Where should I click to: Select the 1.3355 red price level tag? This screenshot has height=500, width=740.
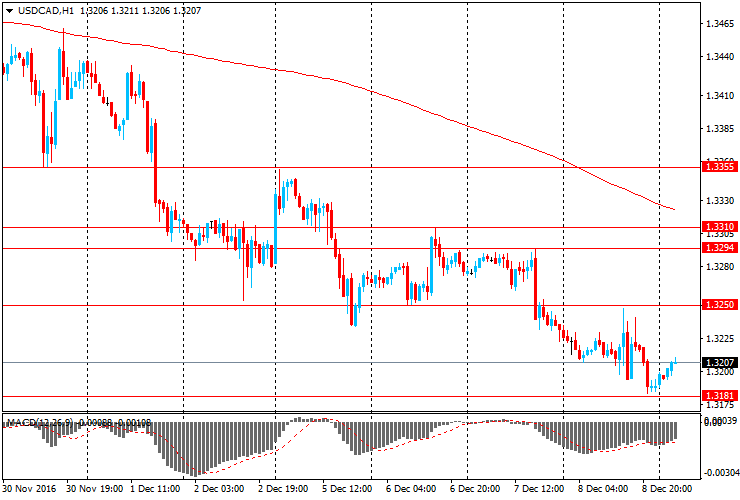click(720, 167)
